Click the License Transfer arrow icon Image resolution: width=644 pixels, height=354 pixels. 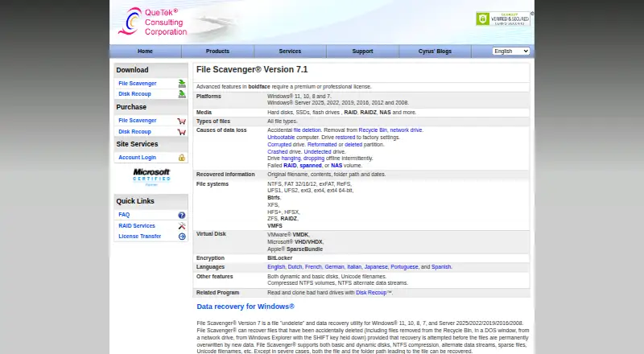point(182,237)
